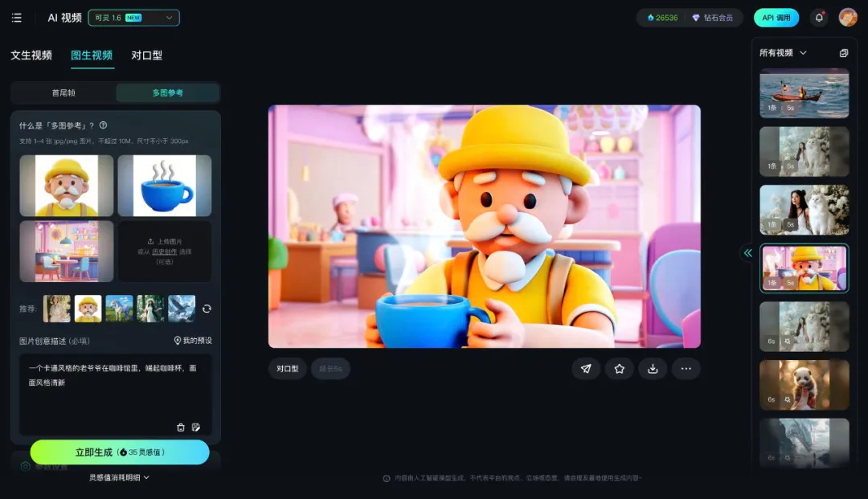Open the hamburger menu at top left

click(17, 18)
